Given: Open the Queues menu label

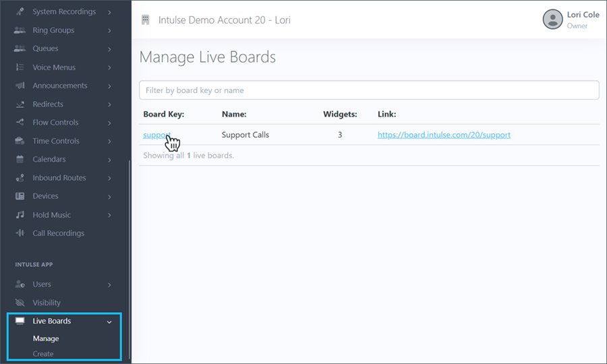Looking at the screenshot, I should [x=45, y=49].
